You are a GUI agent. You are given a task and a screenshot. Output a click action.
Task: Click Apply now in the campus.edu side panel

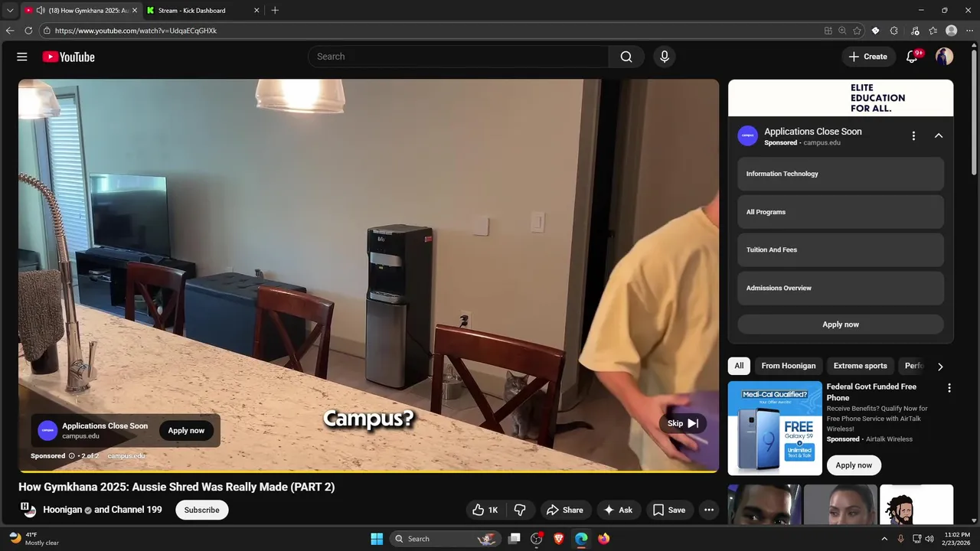pos(841,324)
